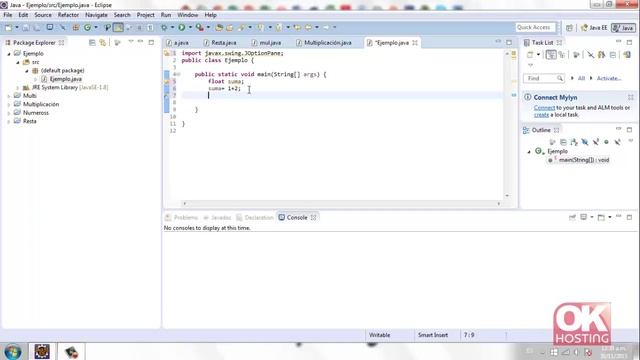The height and width of the screenshot is (360, 640).
Task: Toggle Link with Editor in Package Explorer
Action: pyautogui.click(x=102, y=42)
